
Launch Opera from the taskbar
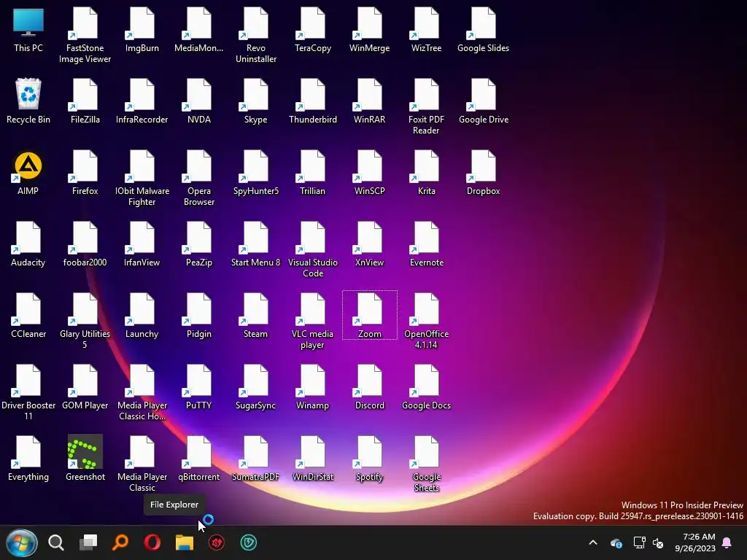point(152,542)
